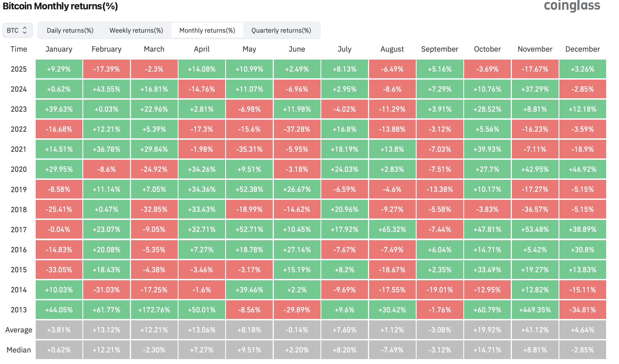Select the Monthly returns(%) tab
The width and height of the screenshot is (619, 364).
pos(207,30)
